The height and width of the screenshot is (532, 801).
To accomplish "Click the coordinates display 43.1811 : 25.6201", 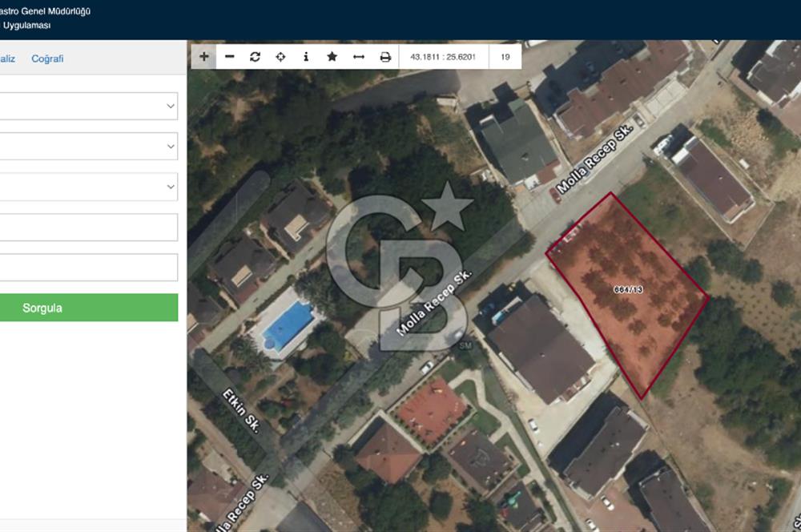I will (443, 57).
